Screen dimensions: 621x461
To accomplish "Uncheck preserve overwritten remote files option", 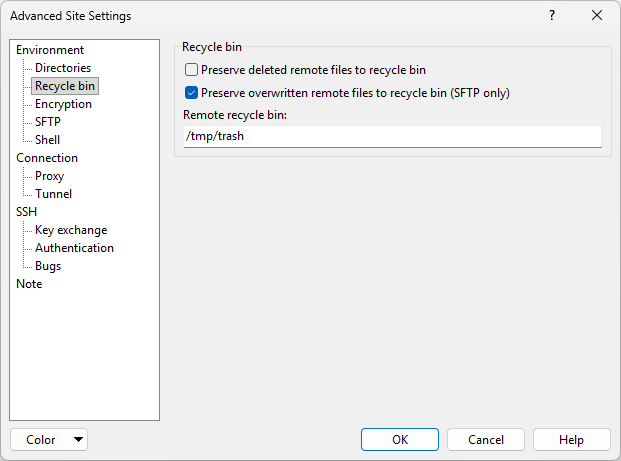I will click(x=192, y=93).
